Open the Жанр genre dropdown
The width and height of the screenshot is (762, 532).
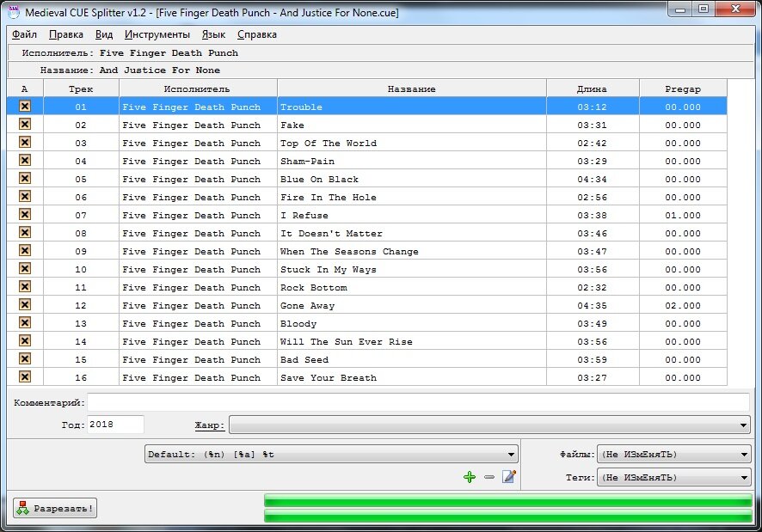pyautogui.click(x=490, y=425)
